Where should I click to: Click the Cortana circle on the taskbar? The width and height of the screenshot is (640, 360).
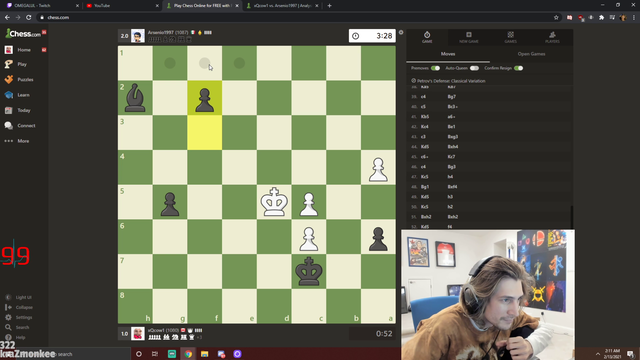139,354
